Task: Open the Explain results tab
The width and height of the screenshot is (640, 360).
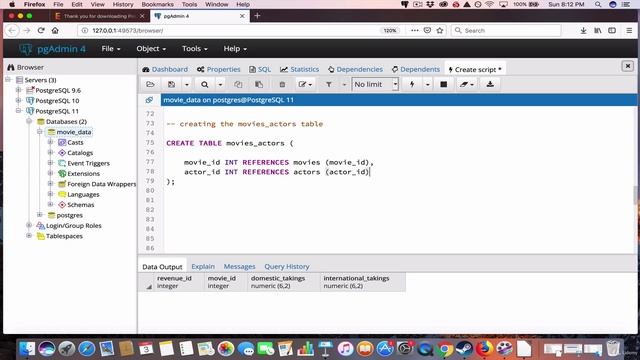Action: pyautogui.click(x=203, y=266)
